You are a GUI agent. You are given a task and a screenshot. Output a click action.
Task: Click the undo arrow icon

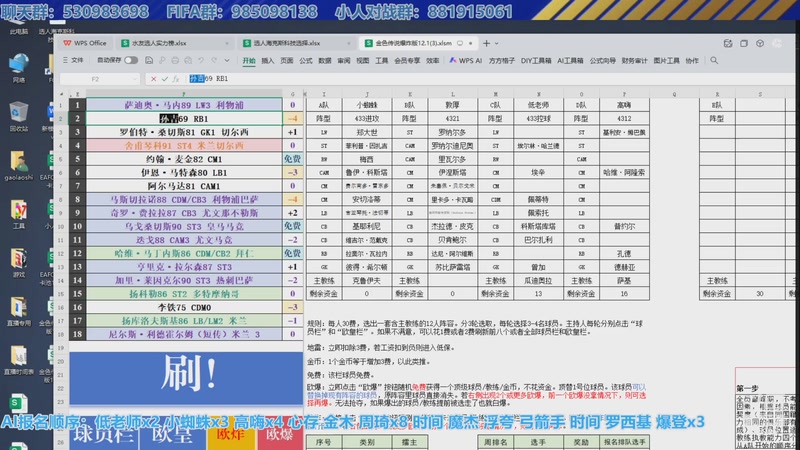[x=201, y=60]
